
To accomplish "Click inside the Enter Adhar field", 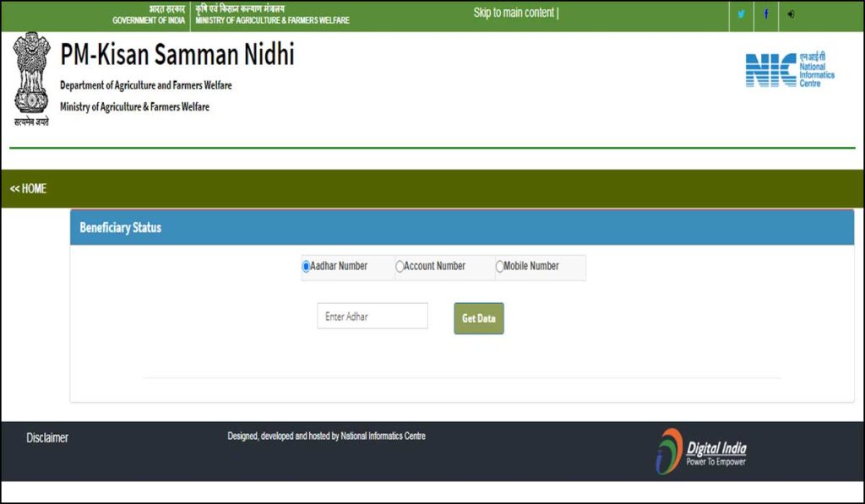I will coord(372,316).
